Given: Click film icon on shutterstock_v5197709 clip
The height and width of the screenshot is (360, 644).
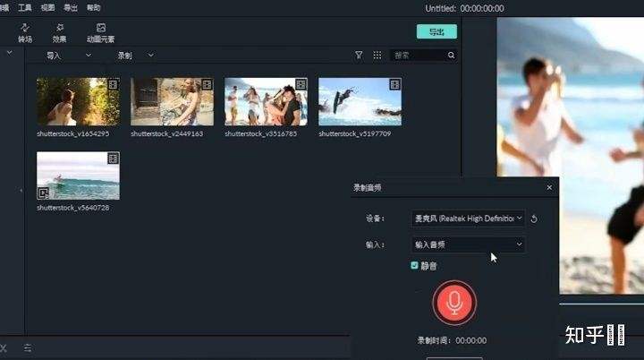Looking at the screenshot, I should coord(394,85).
